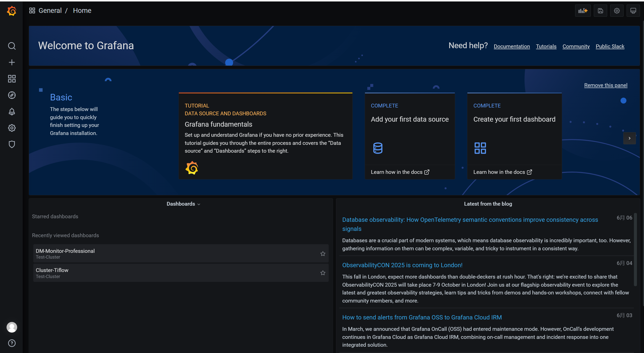Open the Alerting bell icon
Viewport: 644px width, 353px height.
(12, 112)
